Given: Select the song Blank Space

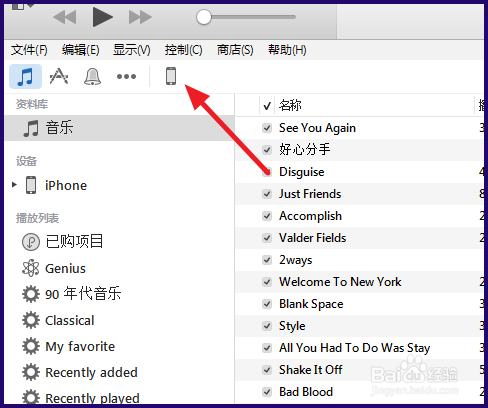Looking at the screenshot, I should (x=311, y=304).
